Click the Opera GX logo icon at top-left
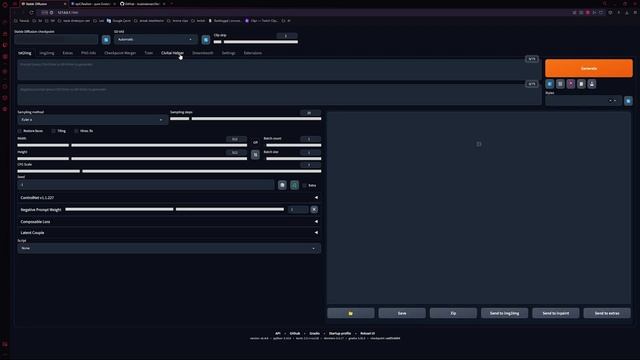The width and height of the screenshot is (640, 360). [x=5, y=4]
